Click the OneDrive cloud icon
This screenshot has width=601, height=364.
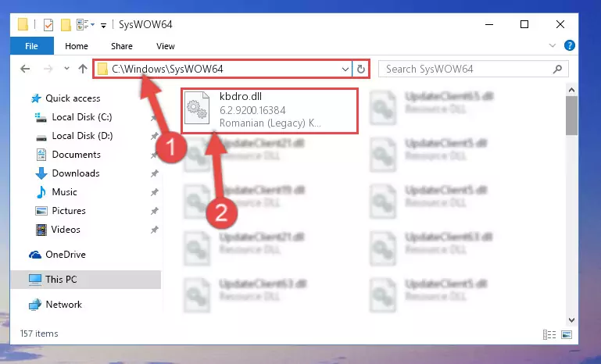35,255
